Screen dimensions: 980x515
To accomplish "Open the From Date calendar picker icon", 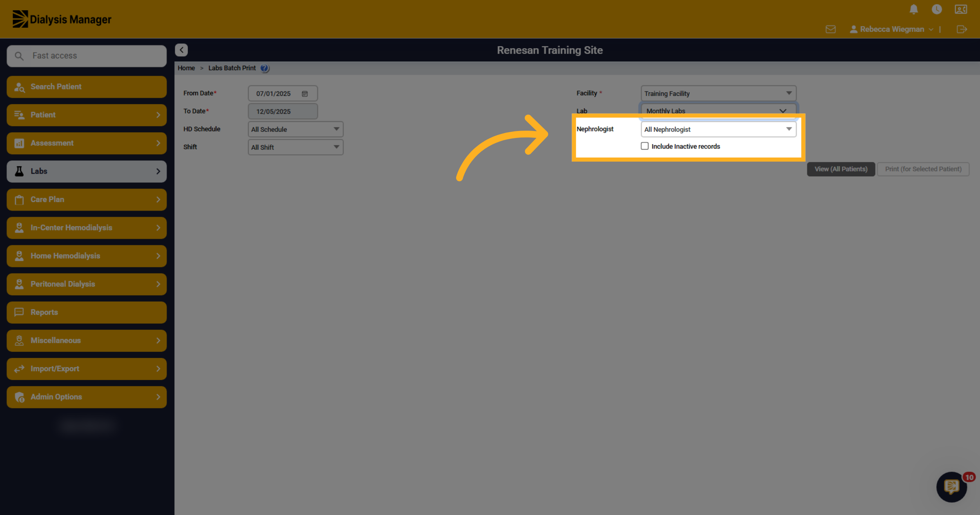I will 305,94.
